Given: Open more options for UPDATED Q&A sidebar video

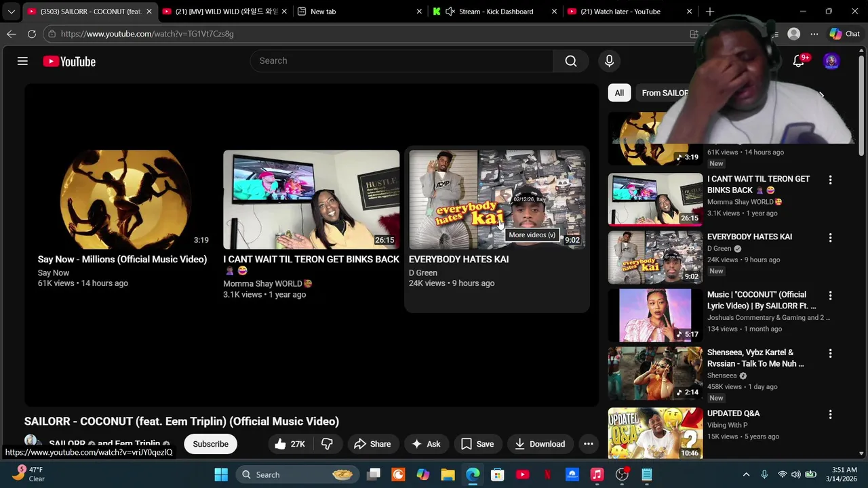Looking at the screenshot, I should [x=830, y=414].
